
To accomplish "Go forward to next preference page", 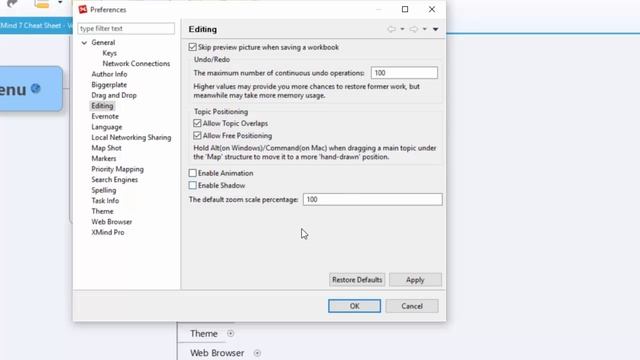I will [414, 29].
